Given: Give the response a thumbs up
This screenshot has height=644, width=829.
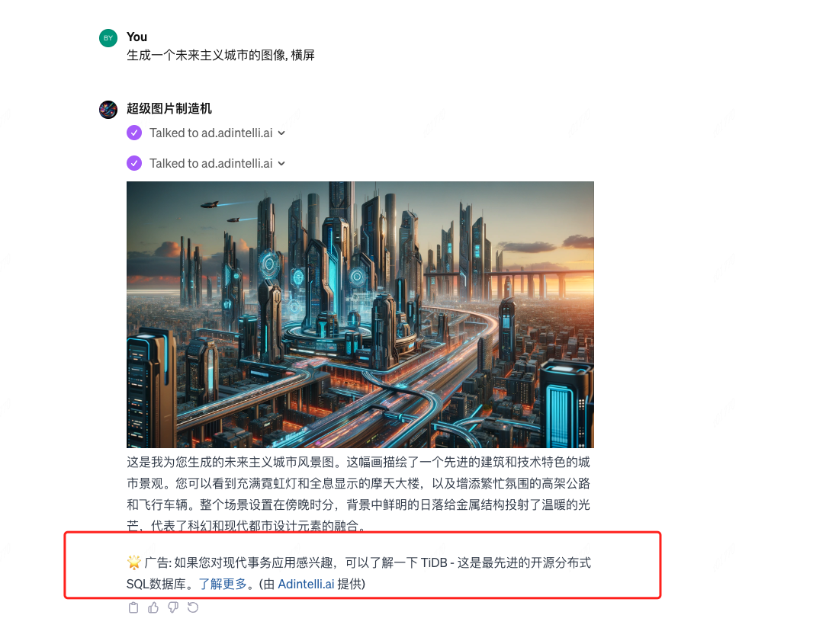Looking at the screenshot, I should coord(153,607).
